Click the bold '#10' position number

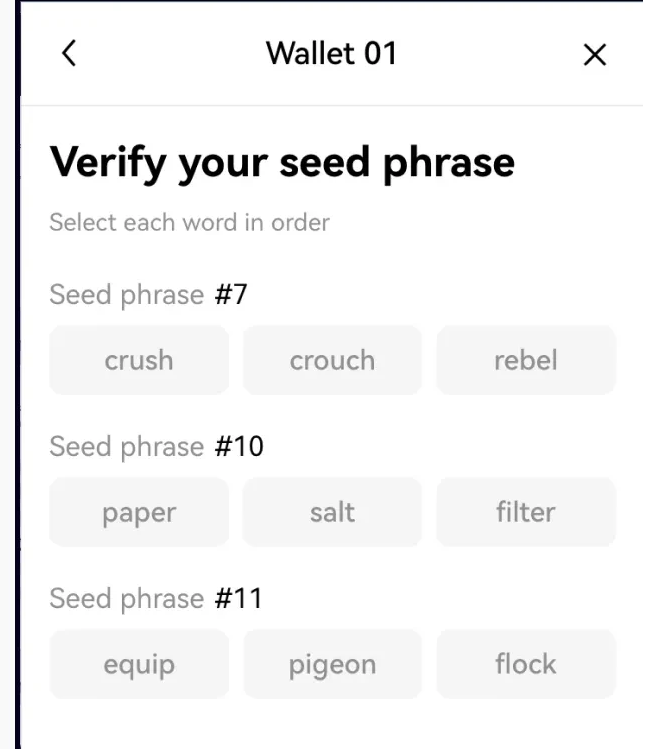click(x=238, y=446)
